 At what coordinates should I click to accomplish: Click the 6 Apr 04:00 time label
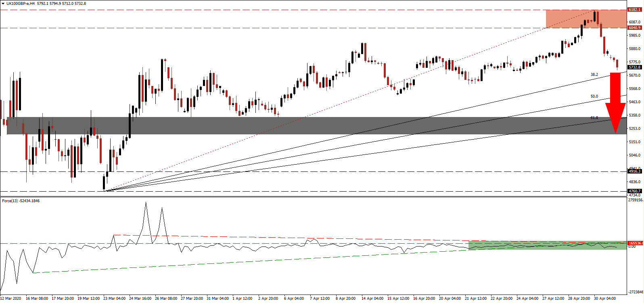294,299
